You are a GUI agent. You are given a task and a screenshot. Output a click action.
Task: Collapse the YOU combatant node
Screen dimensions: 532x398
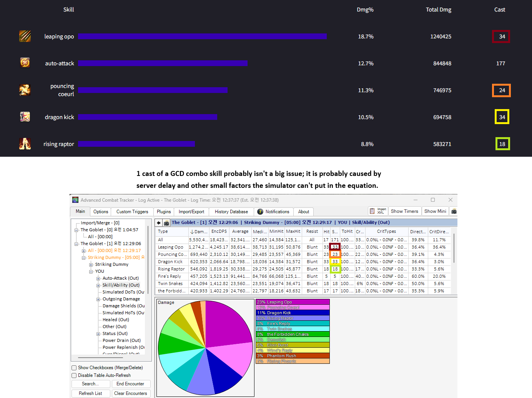click(91, 271)
